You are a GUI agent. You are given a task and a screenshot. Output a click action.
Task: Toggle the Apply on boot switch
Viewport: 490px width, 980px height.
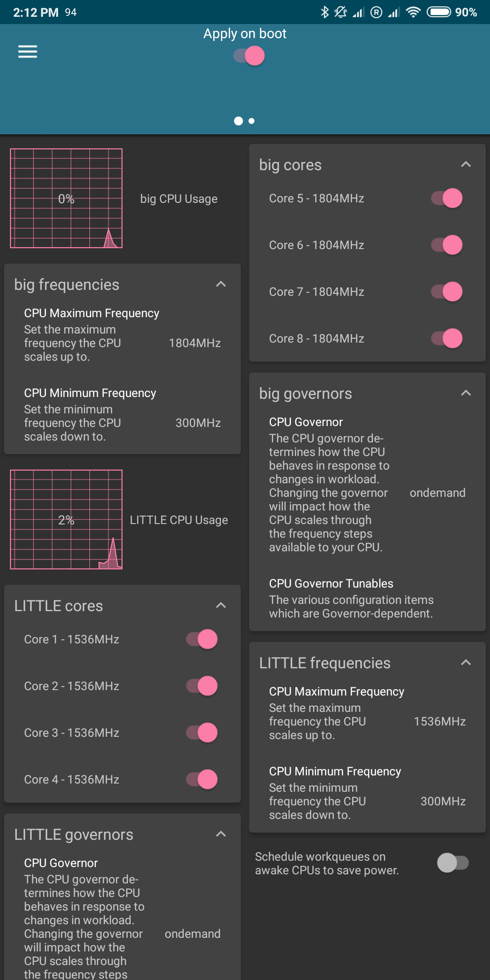point(249,56)
